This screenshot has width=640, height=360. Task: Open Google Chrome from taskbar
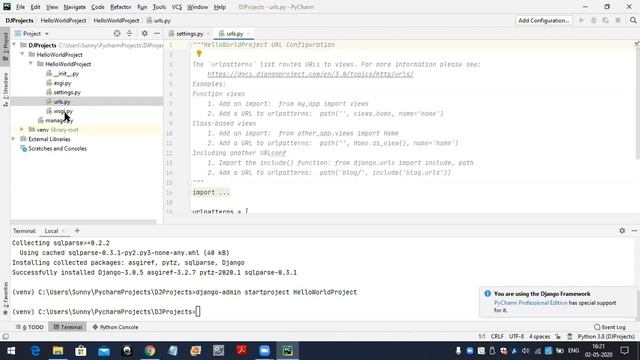[150, 351]
